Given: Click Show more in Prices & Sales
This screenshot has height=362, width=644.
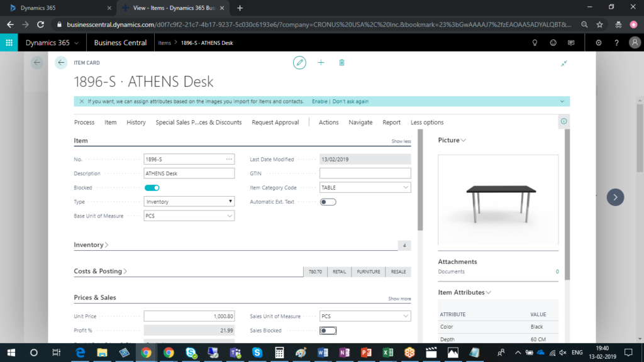Looking at the screenshot, I should (x=399, y=299).
